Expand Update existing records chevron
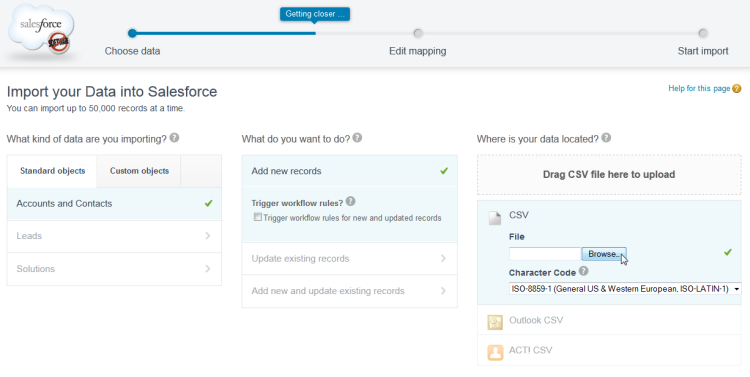The image size is (750, 377). coord(443,258)
